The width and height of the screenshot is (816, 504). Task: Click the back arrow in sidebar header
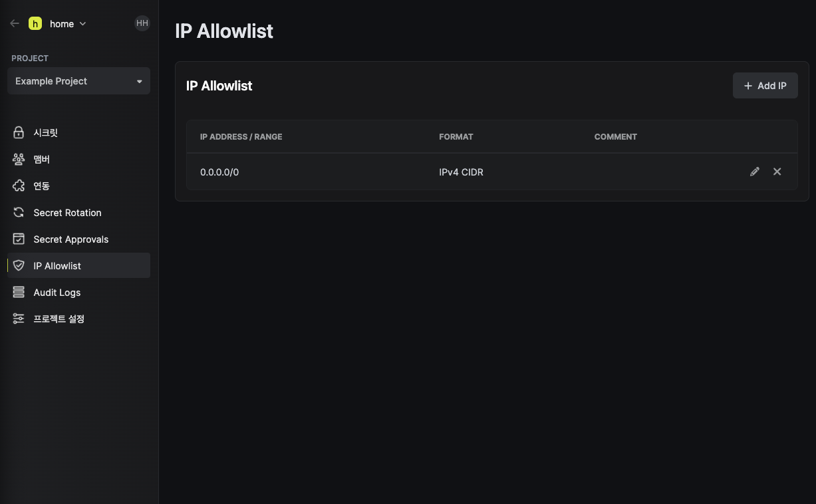point(15,23)
